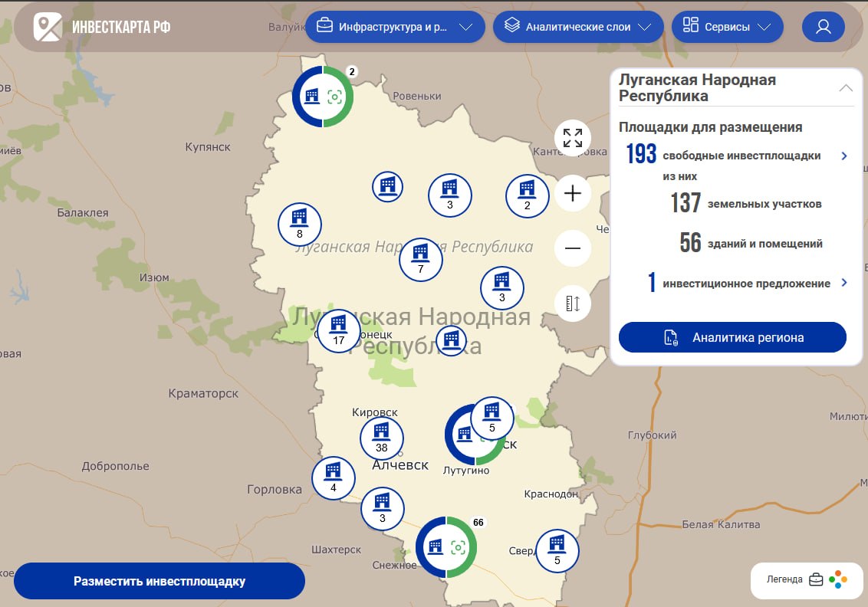Click the Аналитика региона button
Screen dimensions: 868x607
point(732,337)
